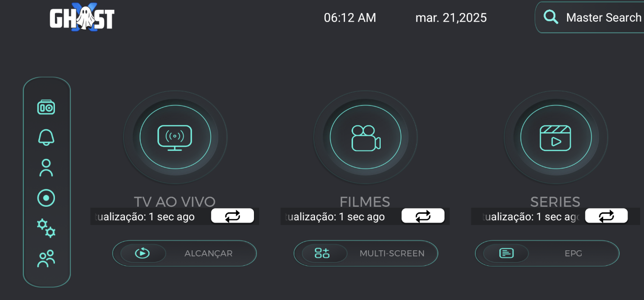Click the 06:12 AM clock display

[350, 18]
